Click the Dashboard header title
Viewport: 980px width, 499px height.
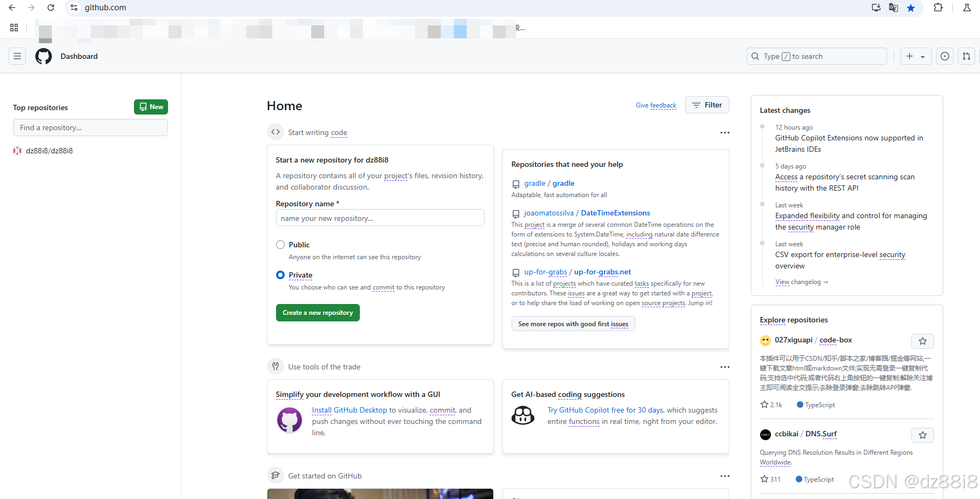pyautogui.click(x=79, y=56)
